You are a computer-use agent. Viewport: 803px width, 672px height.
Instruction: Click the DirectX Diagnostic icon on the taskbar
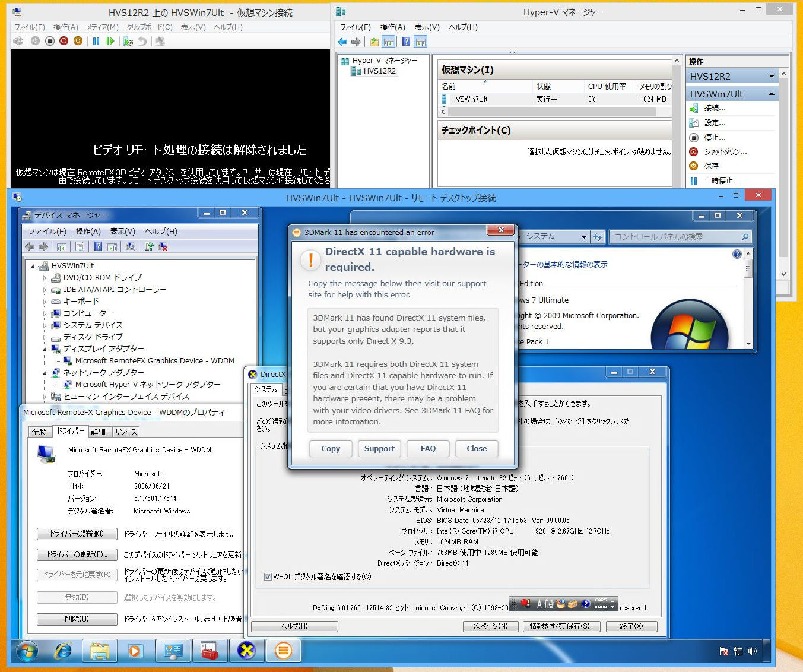(246, 651)
